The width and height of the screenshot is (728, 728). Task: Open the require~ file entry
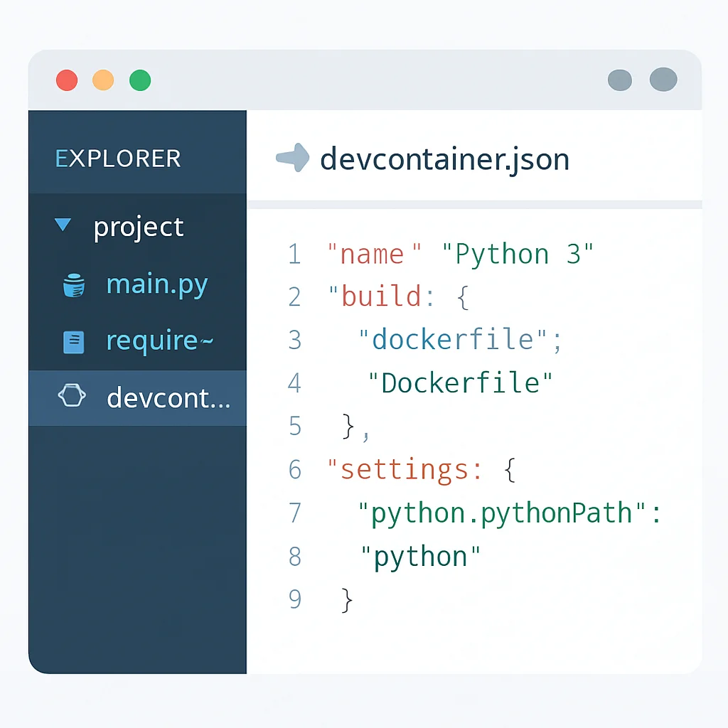click(160, 341)
